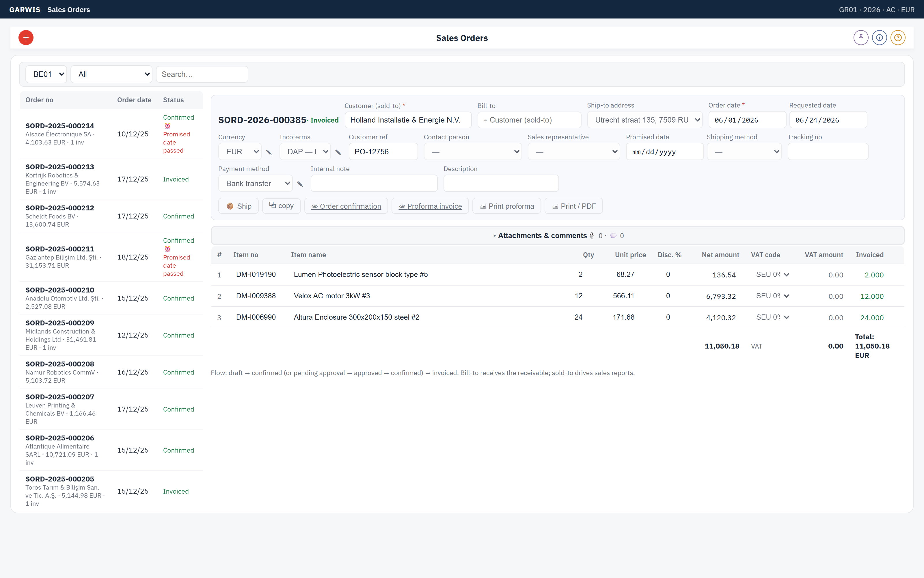Image resolution: width=924 pixels, height=578 pixels.
Task: Open the All status filter dropdown
Action: click(x=111, y=74)
